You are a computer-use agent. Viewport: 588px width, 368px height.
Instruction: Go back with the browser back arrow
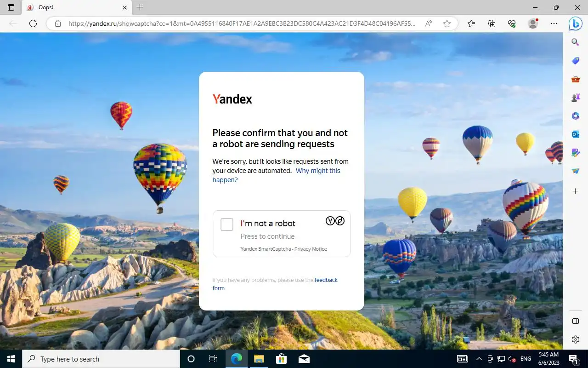click(13, 23)
